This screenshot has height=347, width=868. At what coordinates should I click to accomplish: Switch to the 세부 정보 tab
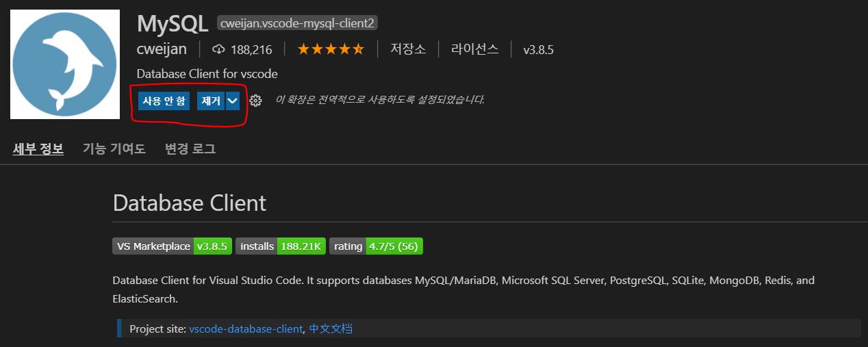click(38, 149)
